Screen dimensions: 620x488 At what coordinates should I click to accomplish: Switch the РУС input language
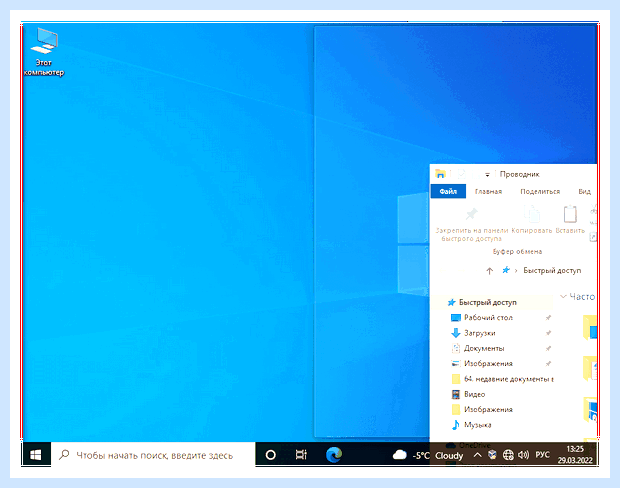point(542,455)
